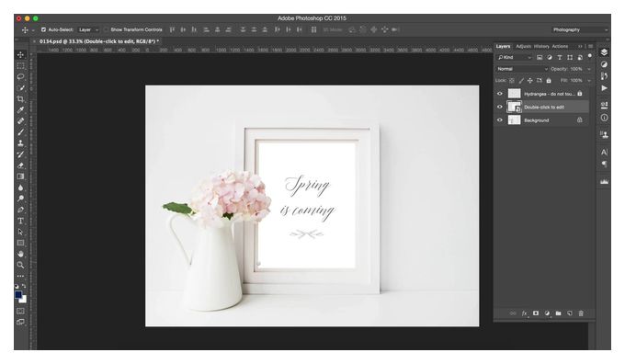The width and height of the screenshot is (625, 364).
Task: Select the Blur tool
Action: pos(21,188)
